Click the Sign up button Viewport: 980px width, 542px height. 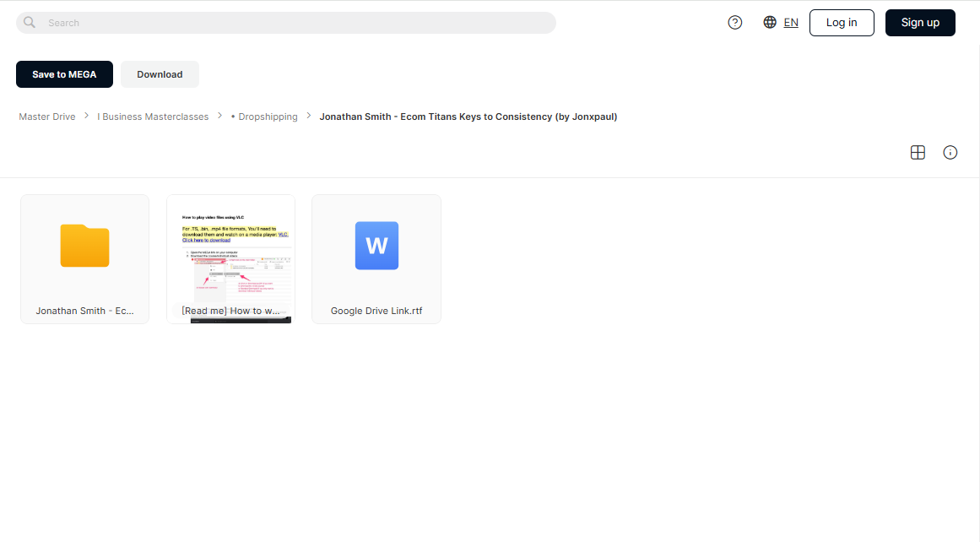click(x=920, y=23)
